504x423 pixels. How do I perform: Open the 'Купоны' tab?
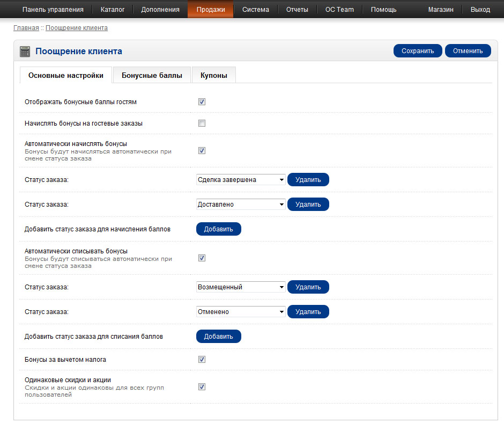point(214,76)
